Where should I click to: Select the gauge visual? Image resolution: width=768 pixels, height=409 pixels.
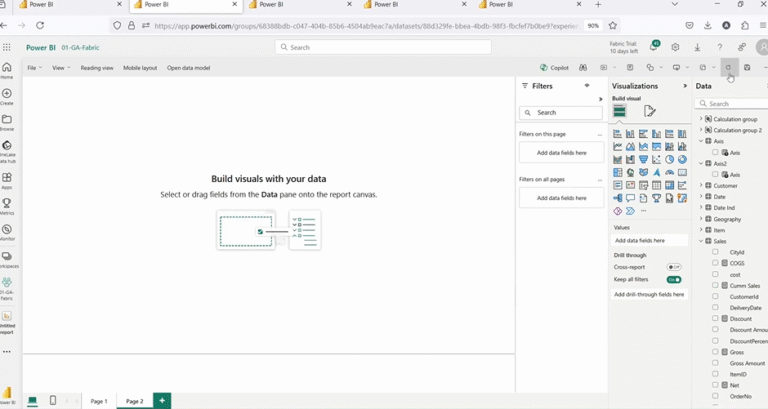coord(669,172)
